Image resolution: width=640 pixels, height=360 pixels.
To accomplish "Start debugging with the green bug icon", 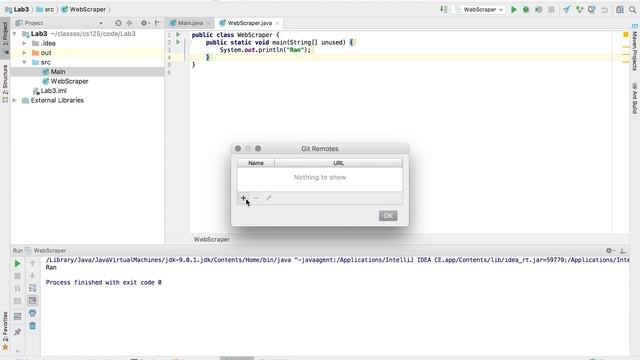I will coord(526,9).
